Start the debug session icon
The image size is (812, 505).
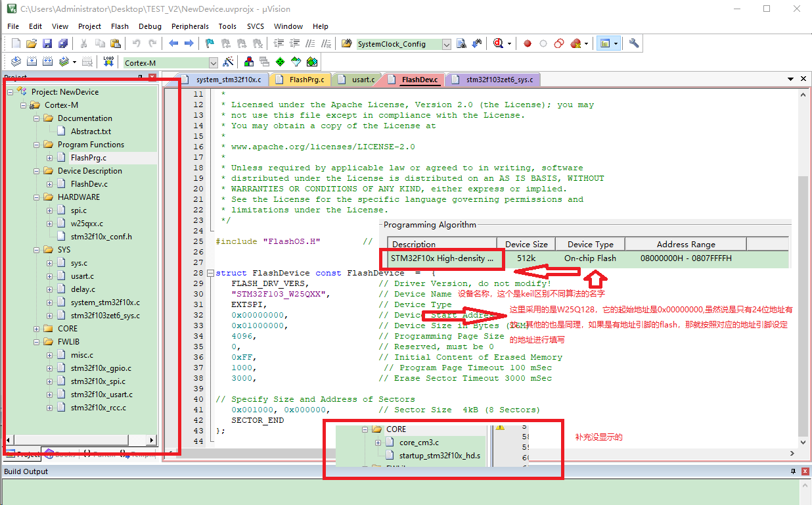point(499,44)
